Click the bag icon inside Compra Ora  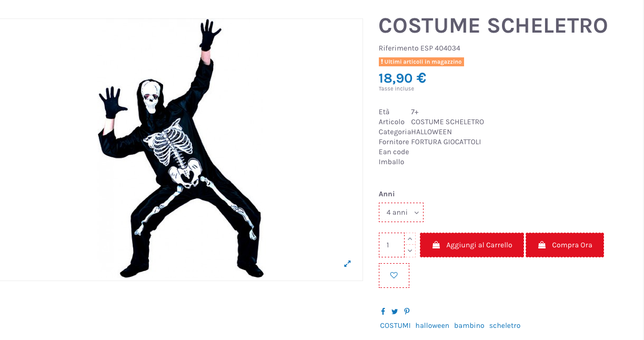click(x=541, y=244)
